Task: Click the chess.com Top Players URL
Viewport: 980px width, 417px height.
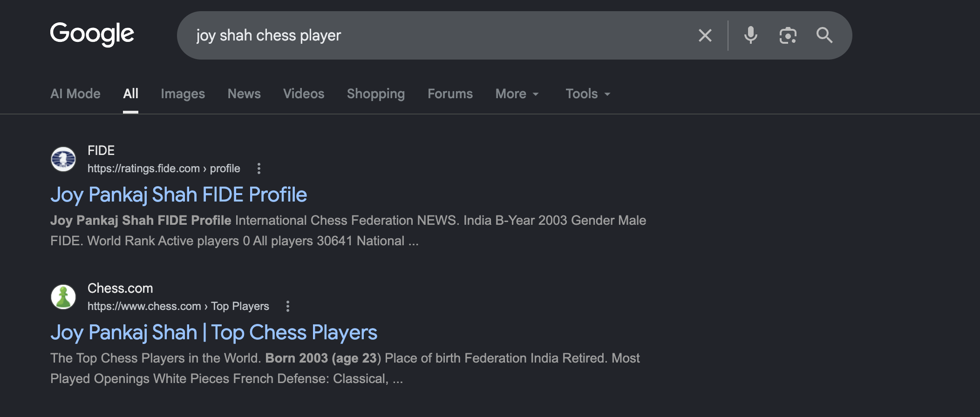Action: [178, 306]
